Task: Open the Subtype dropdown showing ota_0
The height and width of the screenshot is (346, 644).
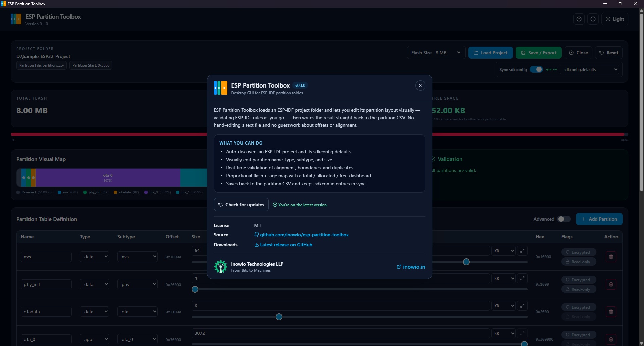Action: (138, 339)
